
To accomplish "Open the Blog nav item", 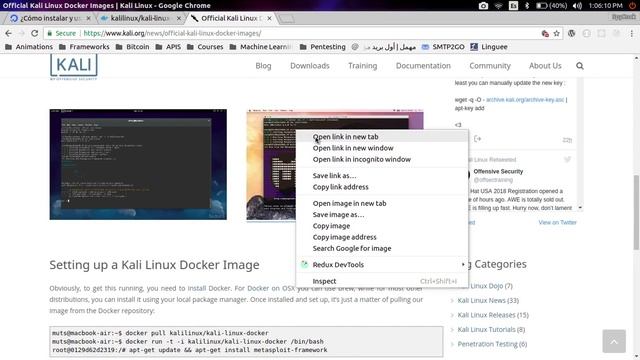I will point(263,66).
